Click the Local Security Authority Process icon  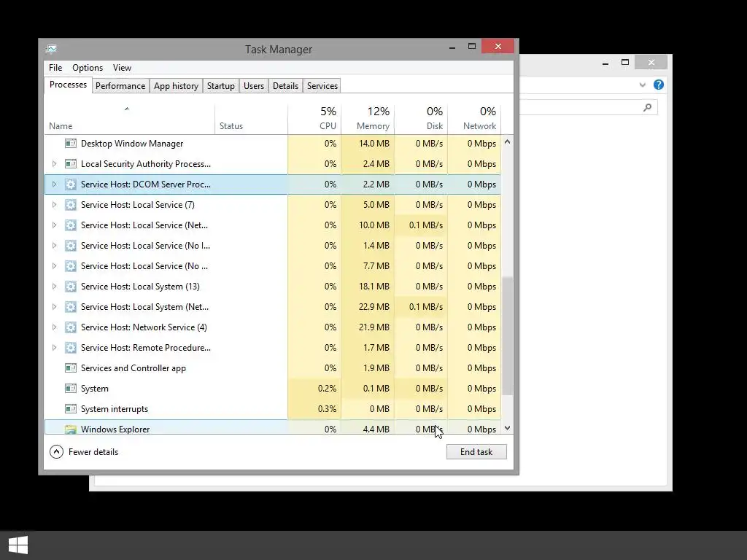pyautogui.click(x=71, y=164)
